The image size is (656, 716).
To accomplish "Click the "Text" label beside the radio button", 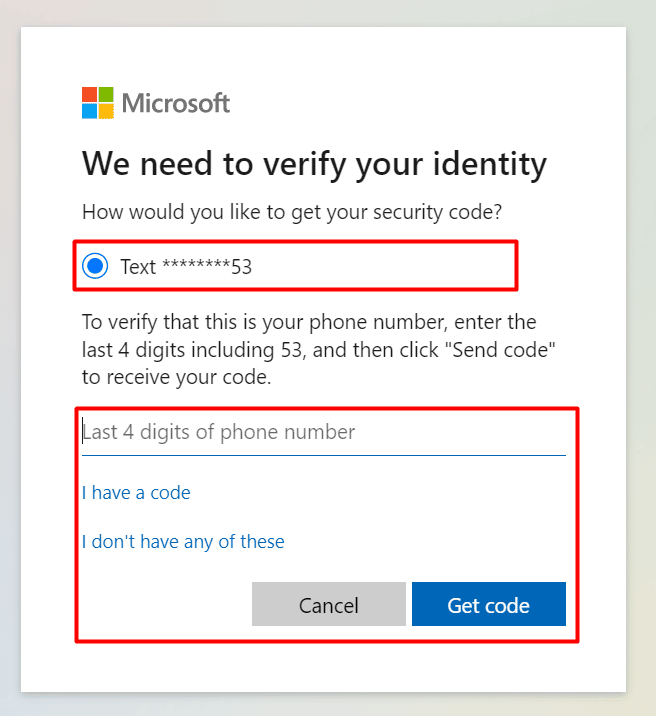I will pyautogui.click(x=138, y=267).
